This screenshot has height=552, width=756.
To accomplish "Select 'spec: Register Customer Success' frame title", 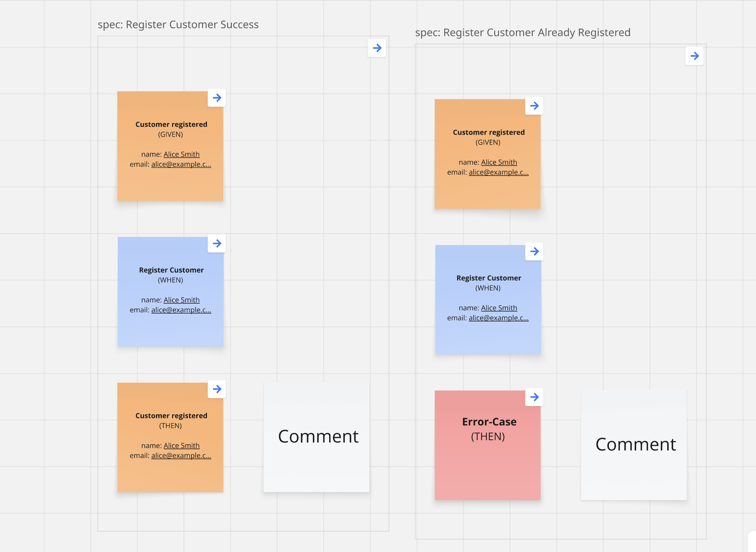I will click(x=178, y=25).
